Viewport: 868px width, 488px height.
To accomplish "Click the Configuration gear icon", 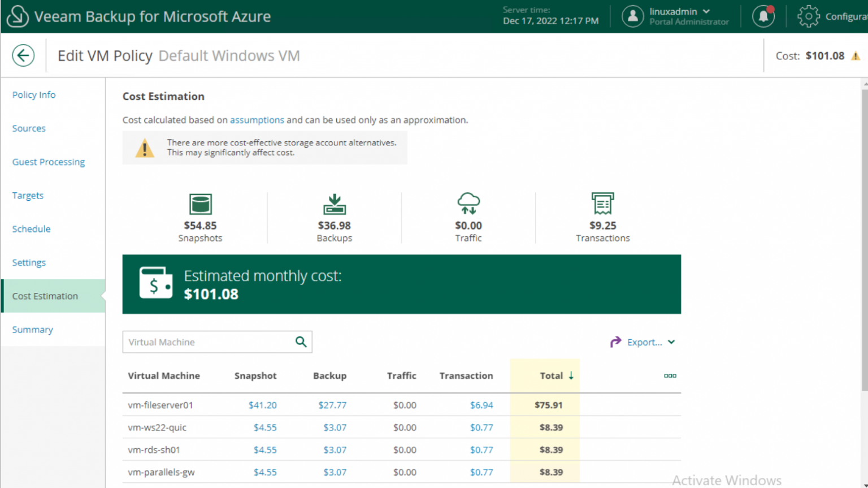I will pyautogui.click(x=809, y=16).
